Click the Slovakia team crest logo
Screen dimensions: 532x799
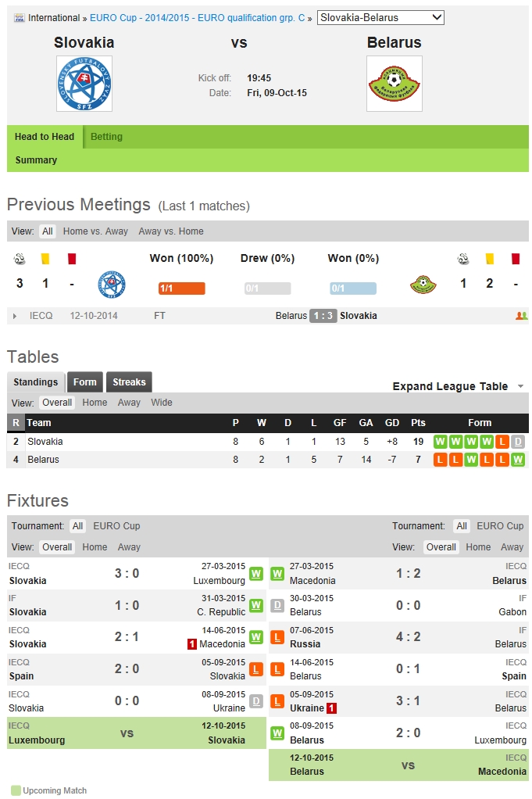pyautogui.click(x=84, y=83)
